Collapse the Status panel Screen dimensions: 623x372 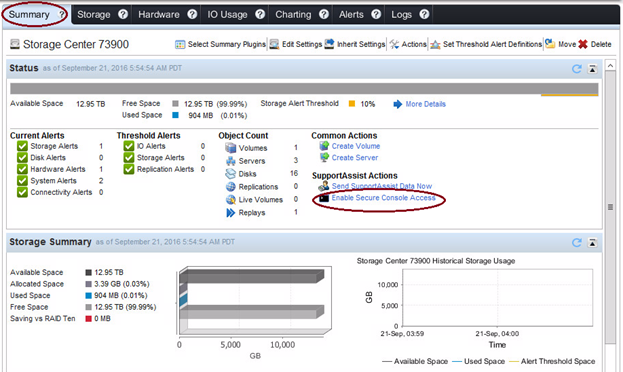click(x=592, y=69)
